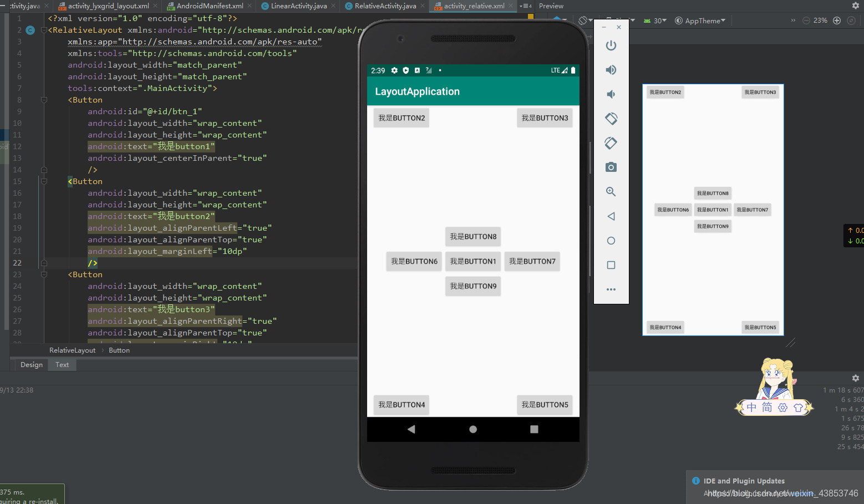864x504 pixels.
Task: Switch to RelativeActivity.java tab
Action: [385, 6]
